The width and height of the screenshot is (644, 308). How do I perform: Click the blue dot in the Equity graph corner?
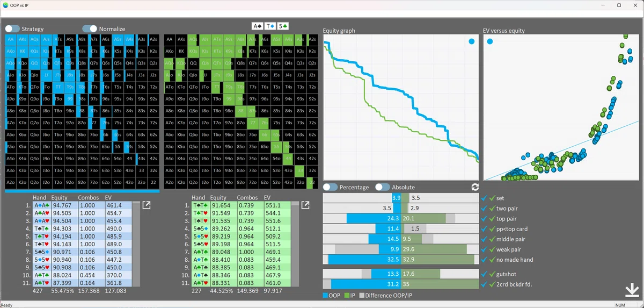(x=471, y=41)
